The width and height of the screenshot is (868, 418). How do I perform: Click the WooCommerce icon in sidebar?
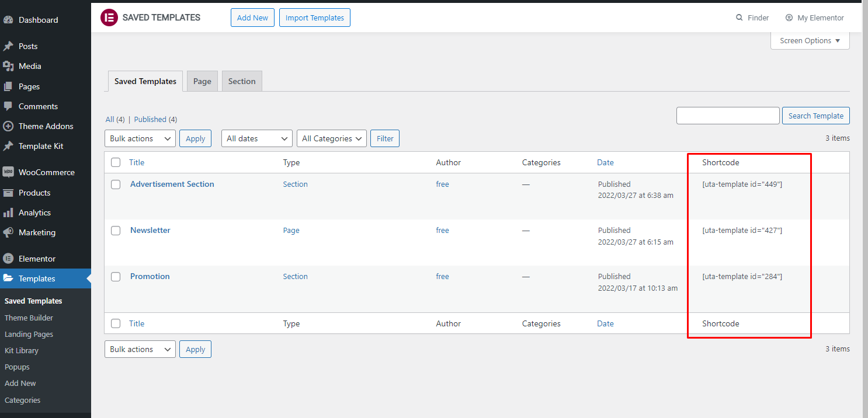pyautogui.click(x=8, y=172)
